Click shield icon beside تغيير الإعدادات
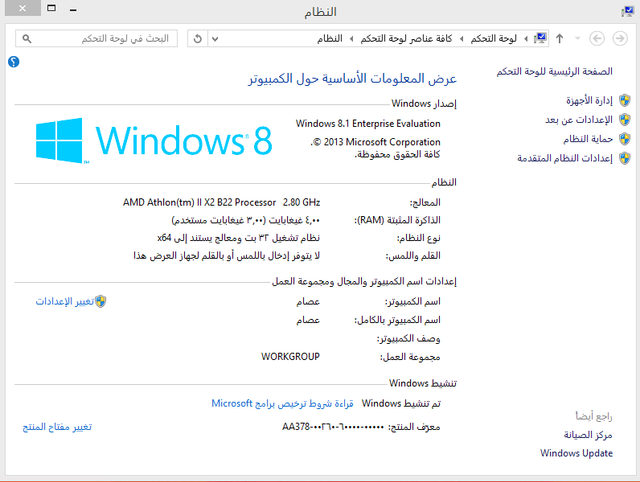Image resolution: width=640 pixels, height=482 pixels. point(100,301)
